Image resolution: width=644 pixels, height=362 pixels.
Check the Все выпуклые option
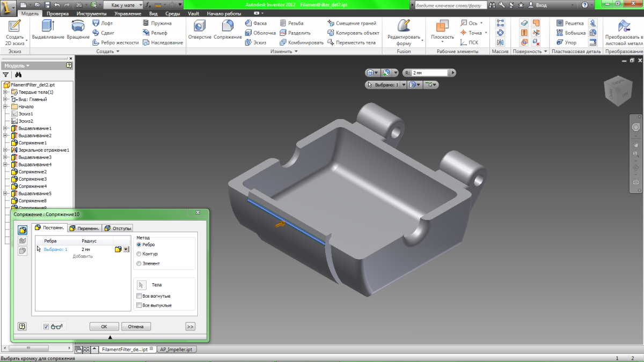140,305
